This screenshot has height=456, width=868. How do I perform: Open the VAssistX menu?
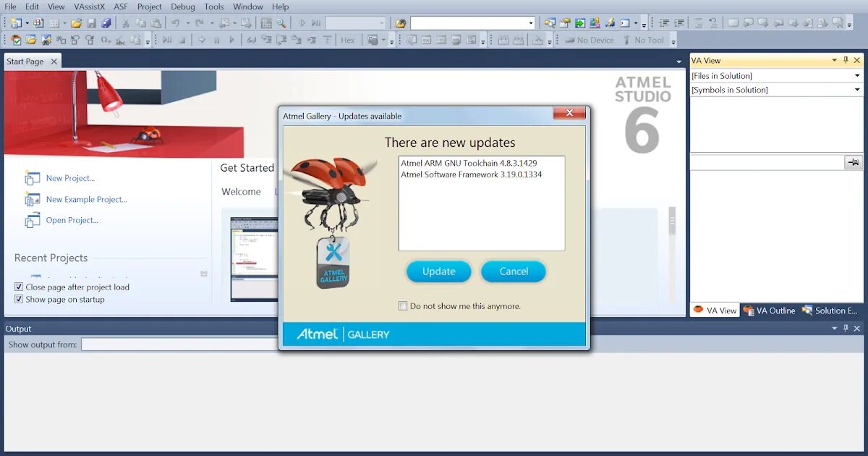(89, 7)
